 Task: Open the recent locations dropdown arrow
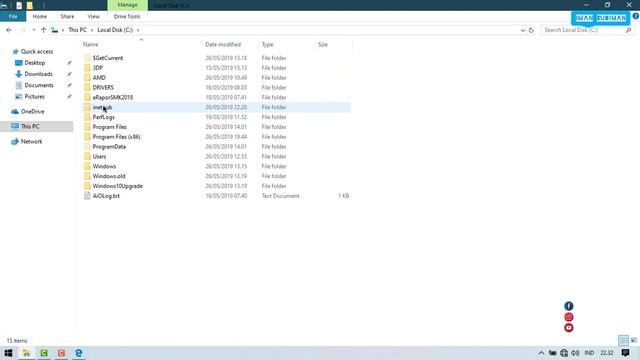[x=34, y=30]
